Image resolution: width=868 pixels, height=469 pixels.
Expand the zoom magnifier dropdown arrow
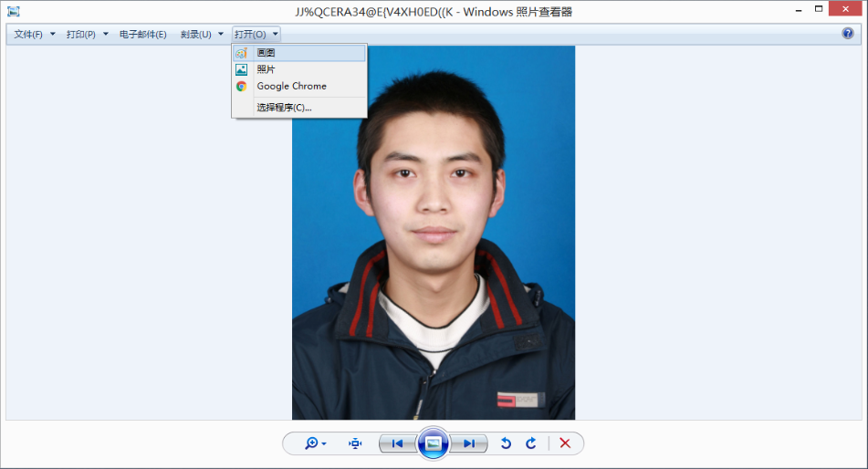(x=324, y=443)
